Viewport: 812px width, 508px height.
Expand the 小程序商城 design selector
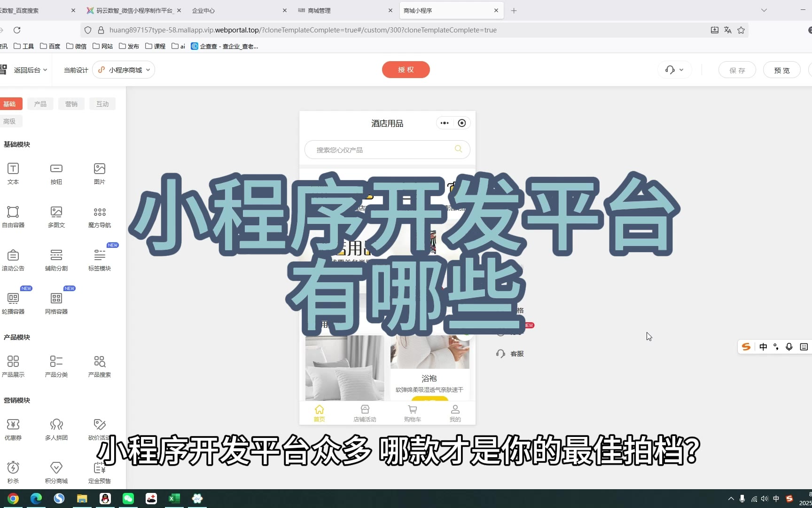[x=124, y=70]
